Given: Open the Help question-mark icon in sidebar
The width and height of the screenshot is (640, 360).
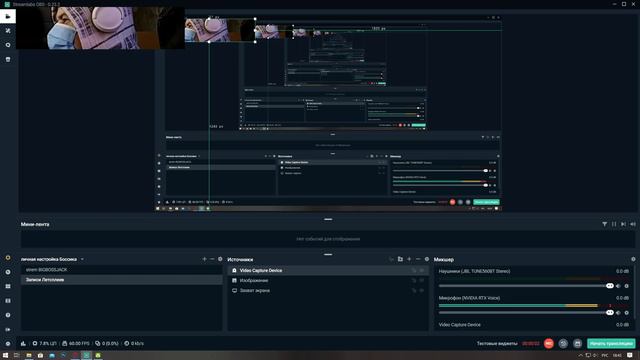Looking at the screenshot, I should (x=8, y=315).
